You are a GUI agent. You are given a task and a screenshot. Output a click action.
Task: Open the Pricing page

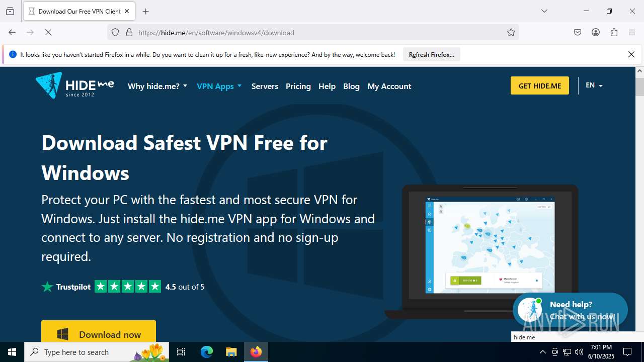(x=298, y=86)
